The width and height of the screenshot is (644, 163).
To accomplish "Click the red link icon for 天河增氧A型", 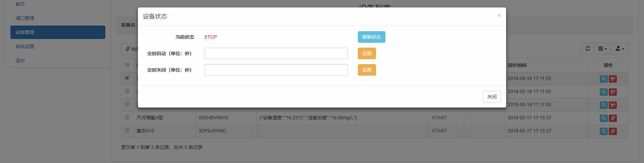I will [613, 118].
